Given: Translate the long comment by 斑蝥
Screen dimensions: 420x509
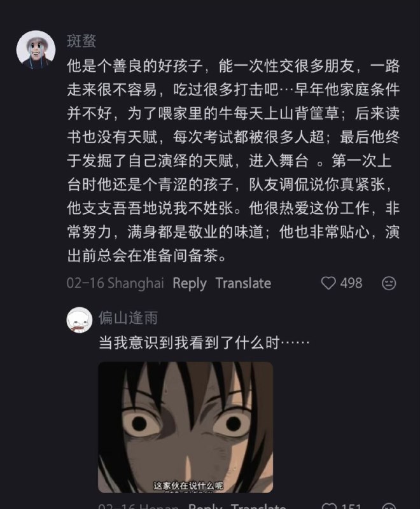Looking at the screenshot, I should 244,283.
